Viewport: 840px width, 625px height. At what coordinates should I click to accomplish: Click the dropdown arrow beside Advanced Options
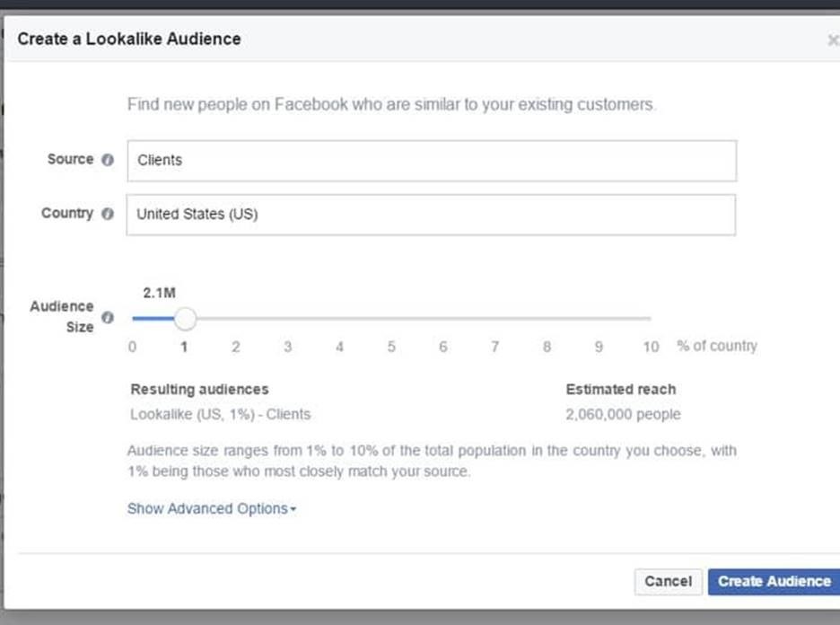[293, 510]
